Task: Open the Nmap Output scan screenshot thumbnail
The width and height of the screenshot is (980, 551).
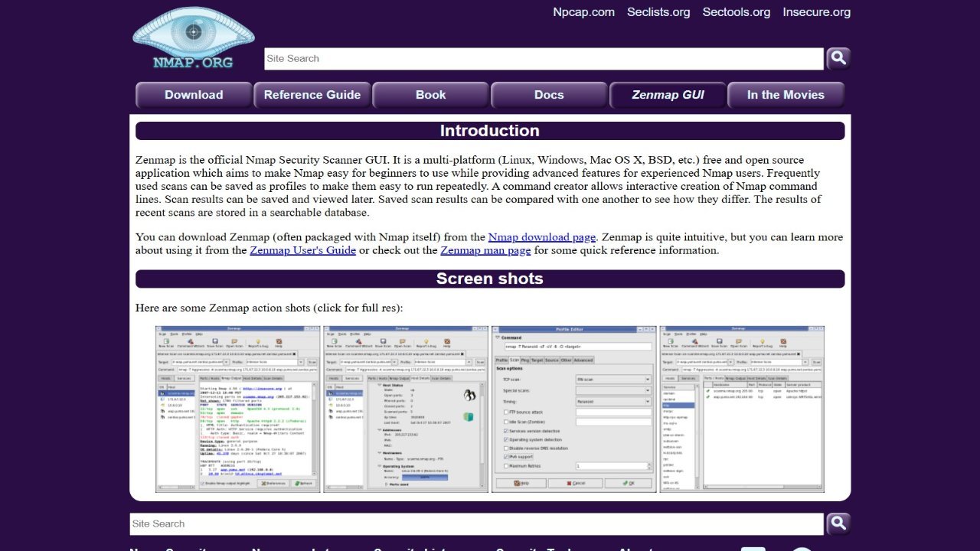Action: (x=237, y=409)
